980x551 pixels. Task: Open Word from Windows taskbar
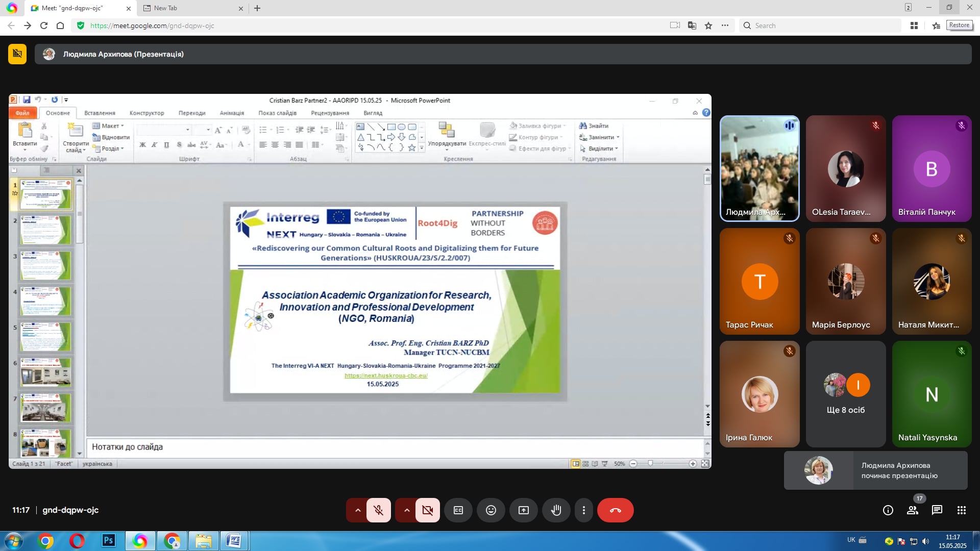(234, 541)
